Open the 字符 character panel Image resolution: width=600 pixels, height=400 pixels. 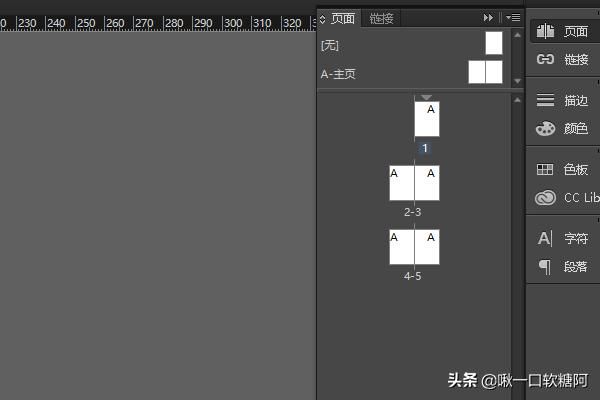click(562, 238)
